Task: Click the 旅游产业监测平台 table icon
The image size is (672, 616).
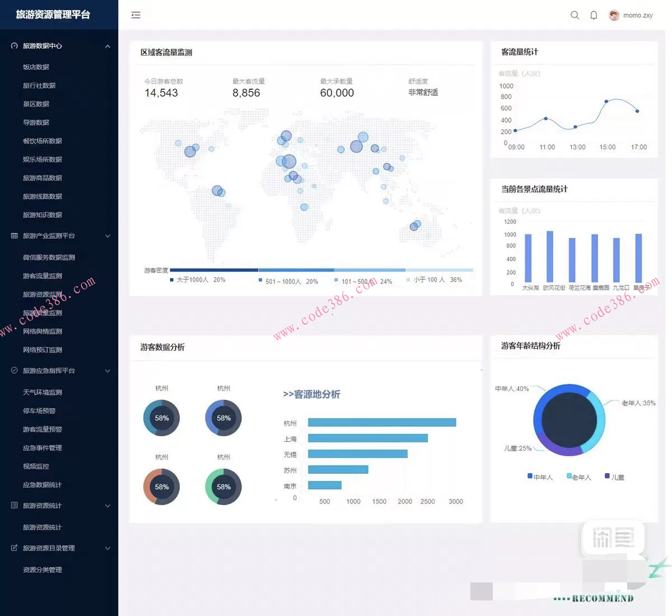Action: pyautogui.click(x=15, y=236)
